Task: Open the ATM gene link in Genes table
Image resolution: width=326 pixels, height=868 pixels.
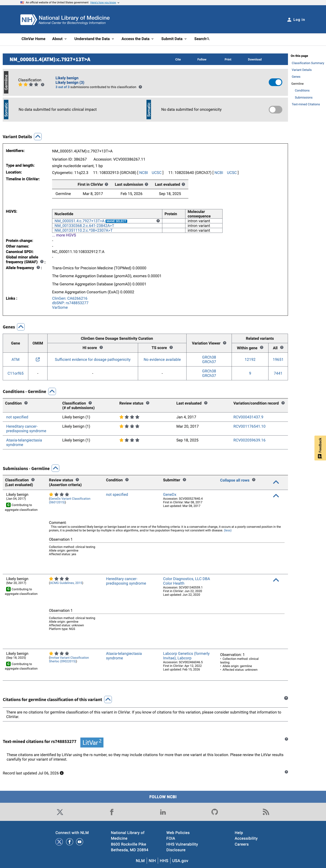Action: pyautogui.click(x=15, y=359)
